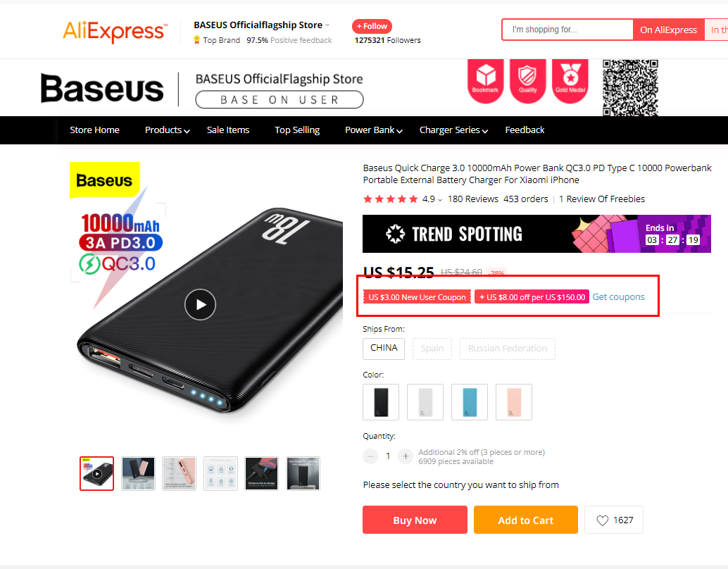This screenshot has height=569, width=728.
Task: Play the product video
Action: (200, 305)
